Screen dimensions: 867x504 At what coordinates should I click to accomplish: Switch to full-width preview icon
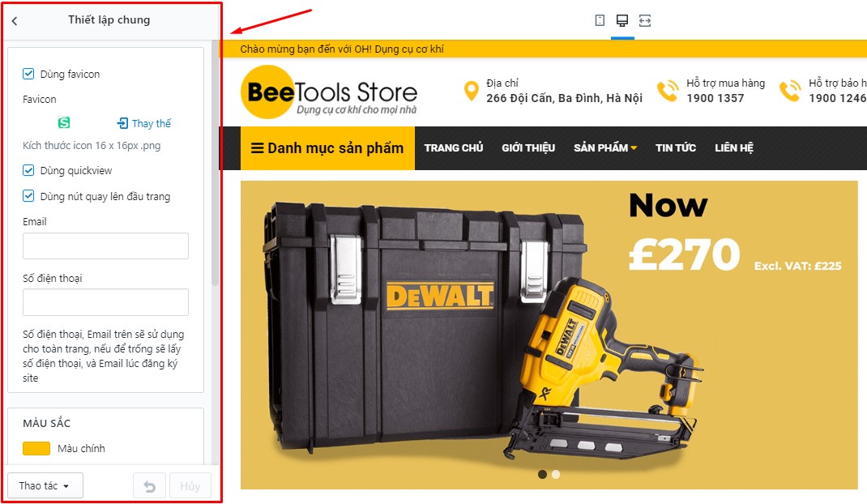click(x=645, y=21)
